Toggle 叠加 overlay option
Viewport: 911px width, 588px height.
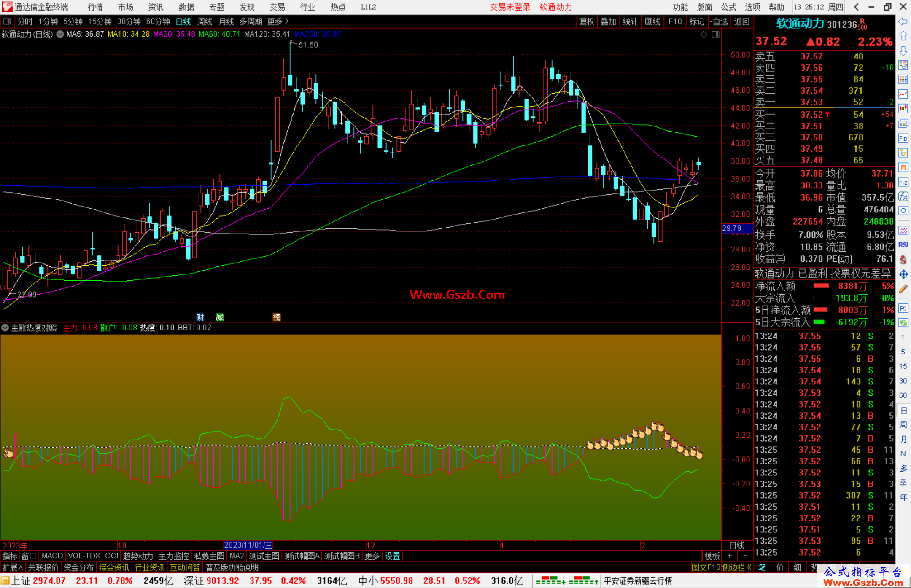tap(608, 21)
